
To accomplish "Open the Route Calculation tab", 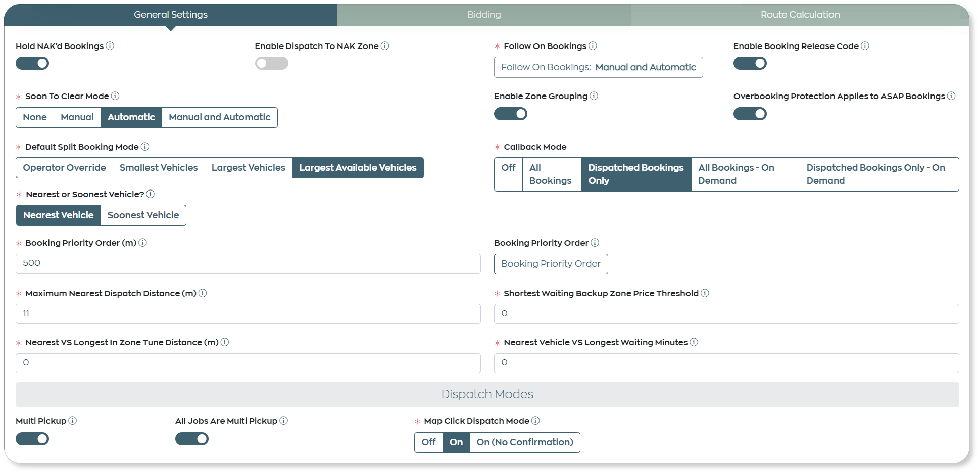I will (800, 15).
